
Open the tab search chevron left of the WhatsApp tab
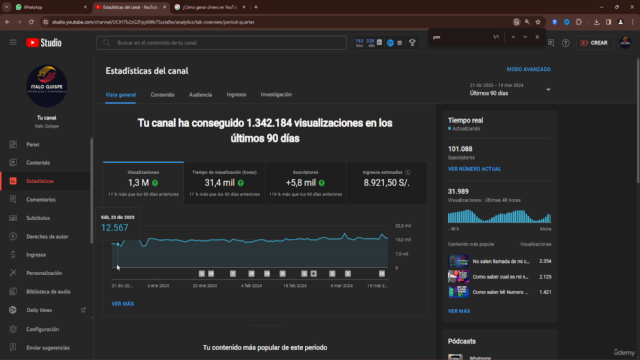pos(7,7)
